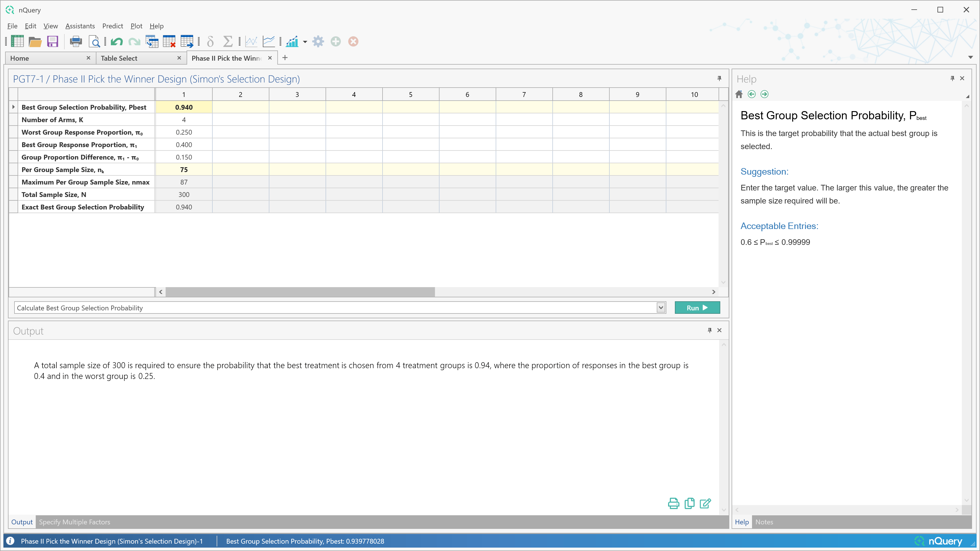Image resolution: width=980 pixels, height=551 pixels.
Task: Expand the plot icon dropdown arrow
Action: click(305, 42)
